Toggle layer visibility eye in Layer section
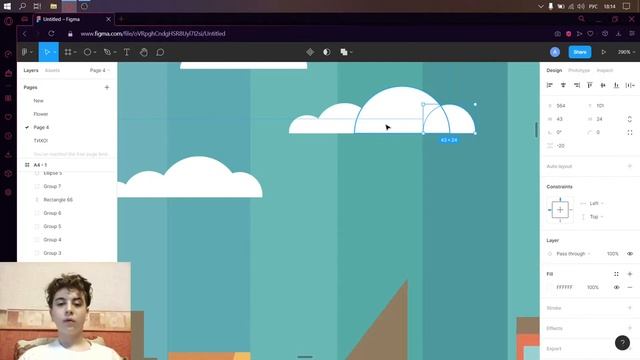 (x=630, y=253)
